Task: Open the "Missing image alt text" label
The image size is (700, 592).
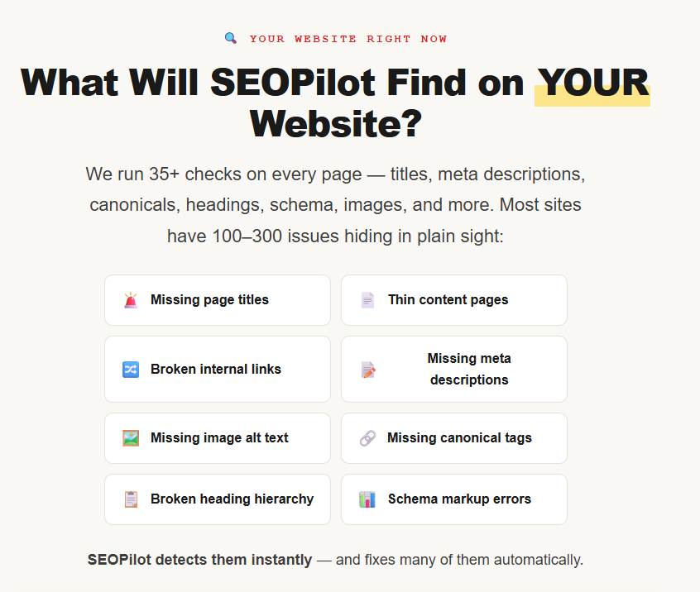Action: point(219,438)
